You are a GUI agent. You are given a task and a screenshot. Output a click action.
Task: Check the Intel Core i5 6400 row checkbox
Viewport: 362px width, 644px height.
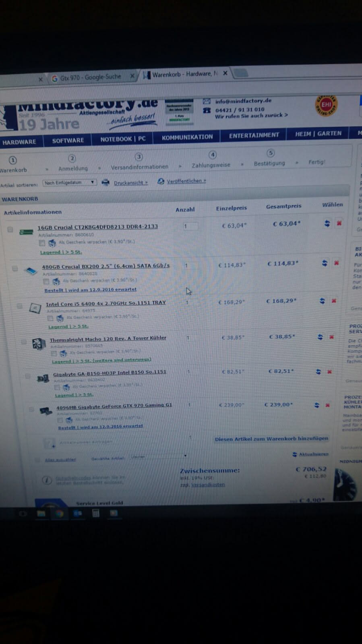(19, 306)
